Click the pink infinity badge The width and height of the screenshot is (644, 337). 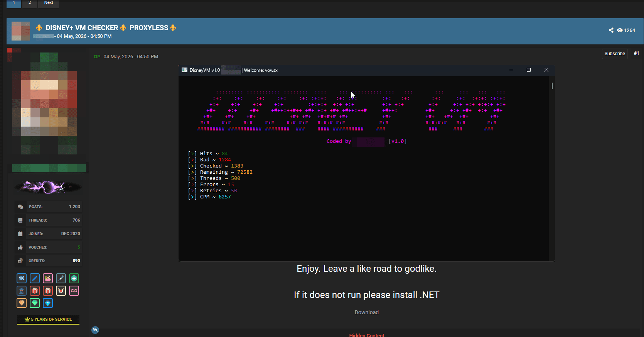point(74,291)
